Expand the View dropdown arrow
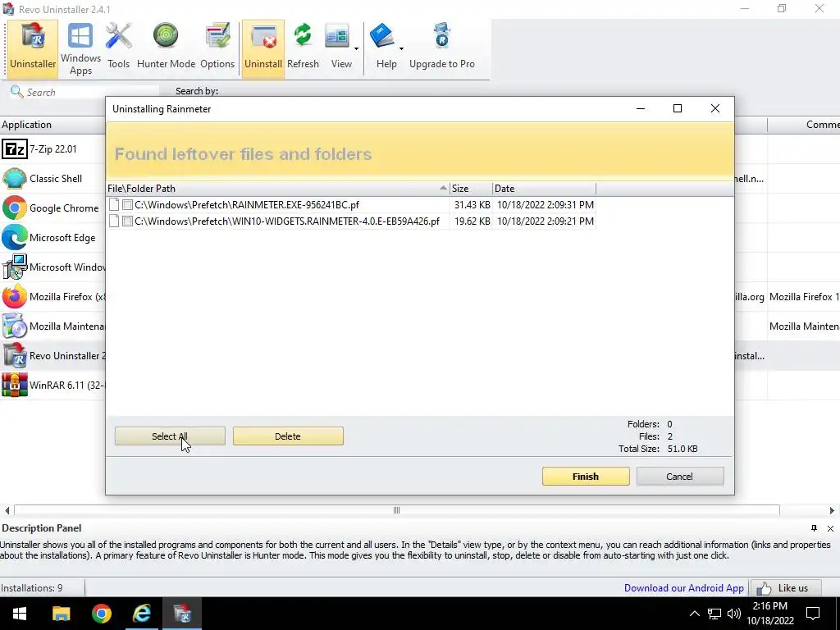 (x=356, y=48)
